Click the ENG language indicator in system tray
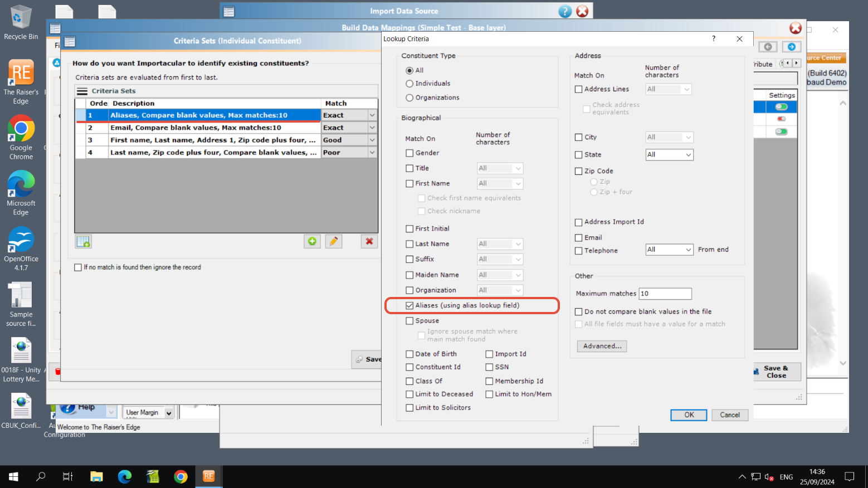 (786, 477)
